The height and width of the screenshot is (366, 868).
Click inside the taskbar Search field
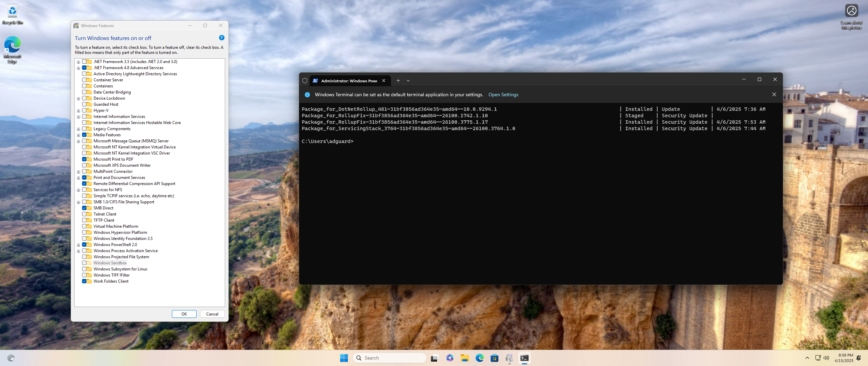pyautogui.click(x=389, y=358)
